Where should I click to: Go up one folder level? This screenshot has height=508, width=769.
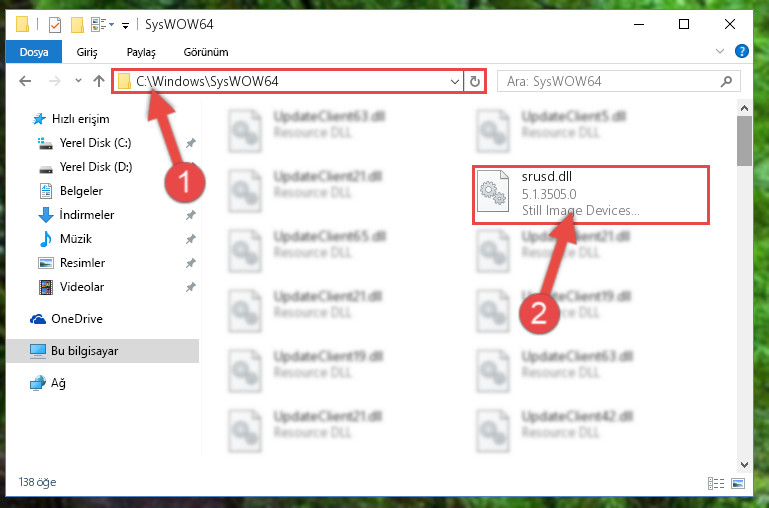(x=99, y=81)
